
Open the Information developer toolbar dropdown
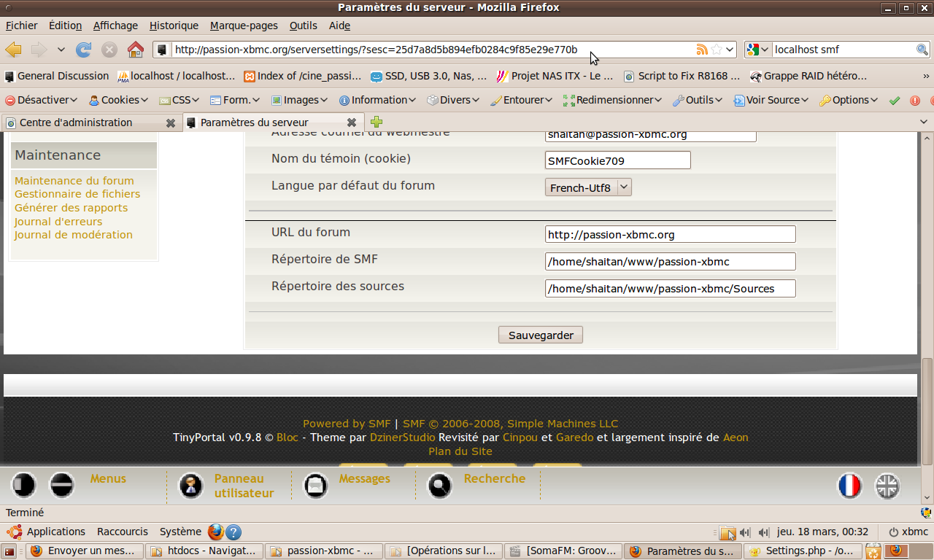pos(378,100)
